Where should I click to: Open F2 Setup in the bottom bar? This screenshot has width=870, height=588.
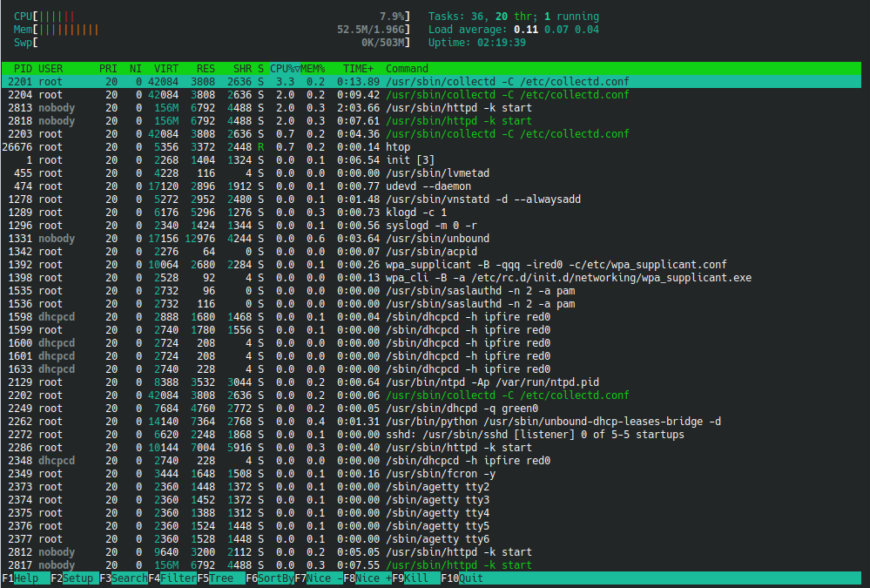(x=75, y=578)
